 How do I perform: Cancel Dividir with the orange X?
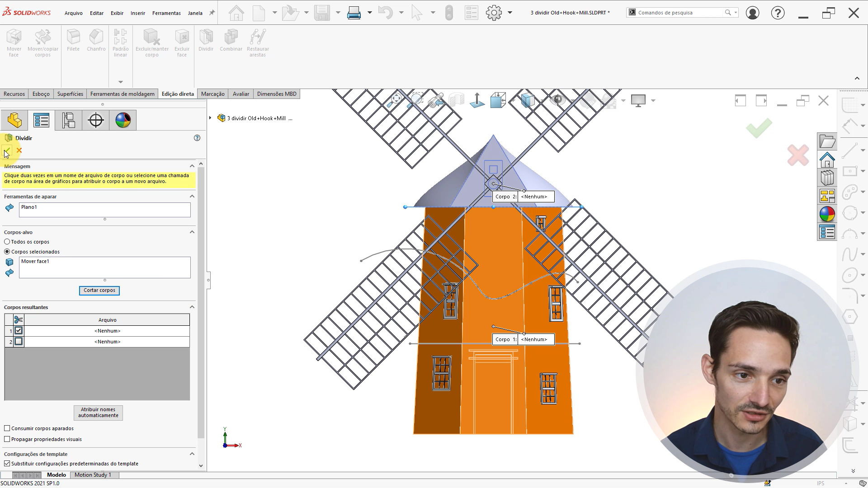[19, 150]
